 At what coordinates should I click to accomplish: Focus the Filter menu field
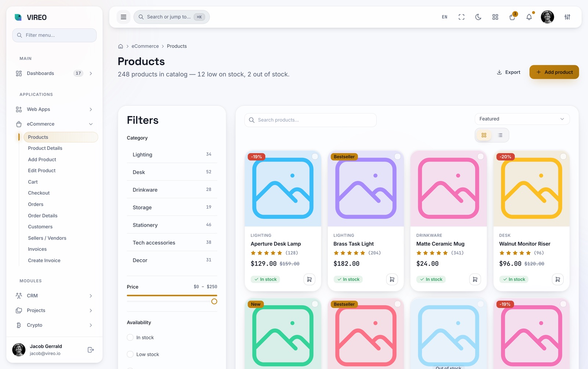54,35
